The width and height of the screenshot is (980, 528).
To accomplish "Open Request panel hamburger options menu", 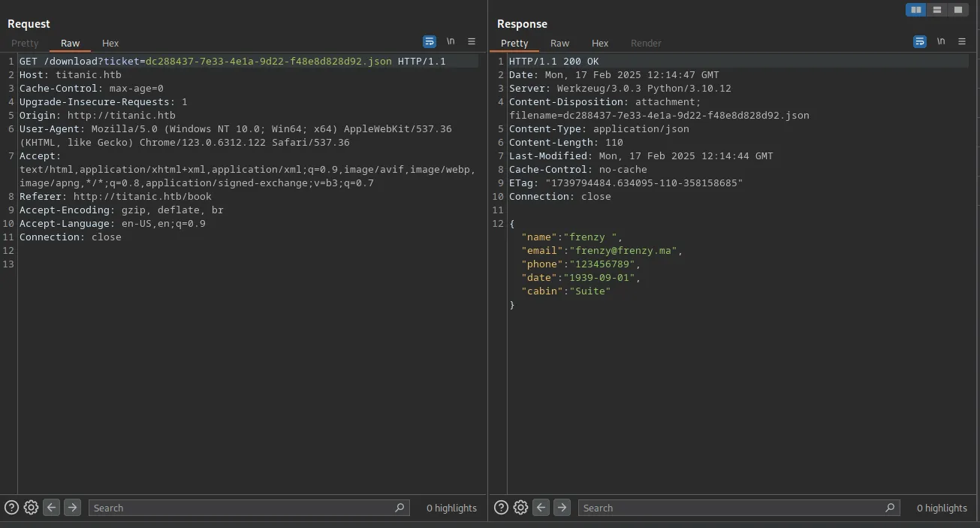I will click(472, 41).
